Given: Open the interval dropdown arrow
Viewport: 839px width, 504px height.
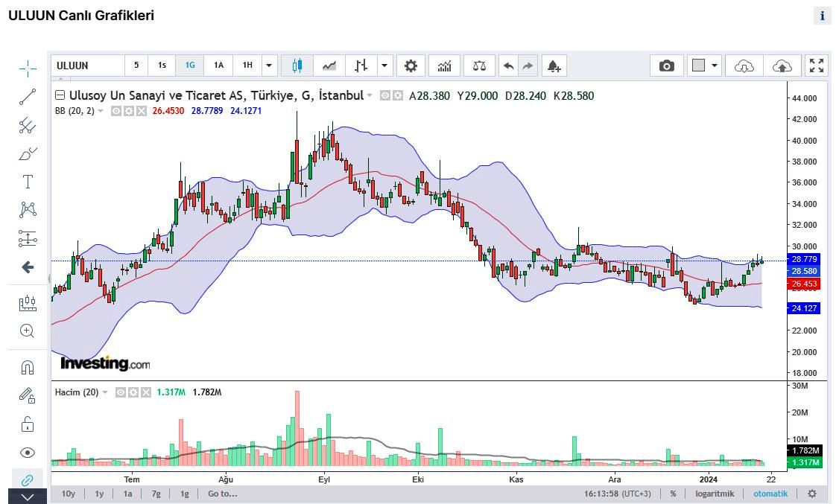Looking at the screenshot, I should (x=269, y=66).
